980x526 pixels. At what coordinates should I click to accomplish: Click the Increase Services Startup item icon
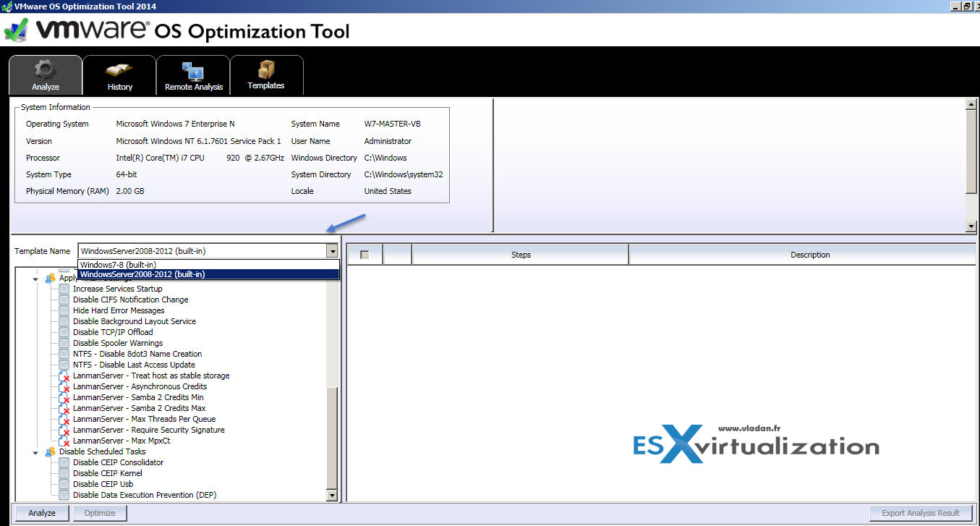tap(64, 289)
